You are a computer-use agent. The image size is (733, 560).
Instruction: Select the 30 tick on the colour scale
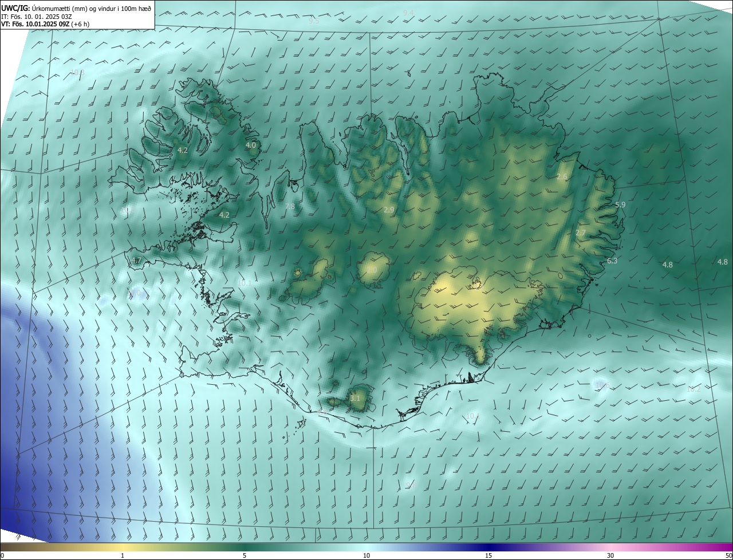click(x=610, y=556)
